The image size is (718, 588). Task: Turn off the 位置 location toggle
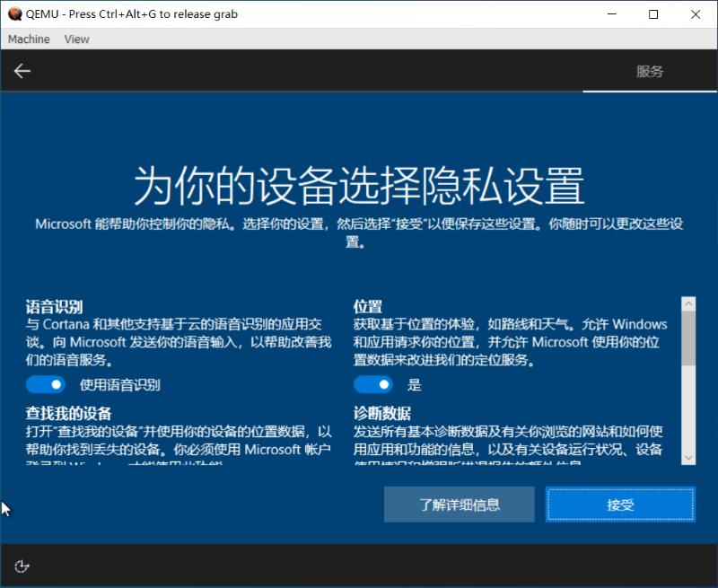pos(374,384)
